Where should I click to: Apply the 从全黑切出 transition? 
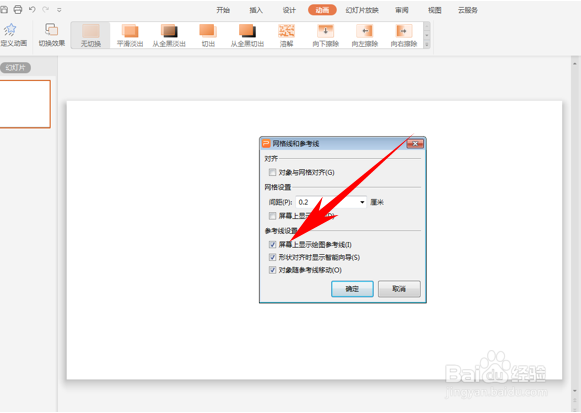coord(247,35)
